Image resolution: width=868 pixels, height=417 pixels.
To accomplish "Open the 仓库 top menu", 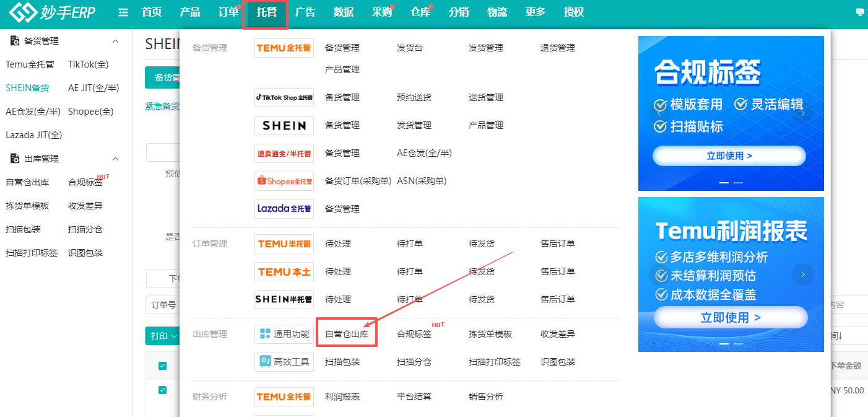I will click(420, 12).
